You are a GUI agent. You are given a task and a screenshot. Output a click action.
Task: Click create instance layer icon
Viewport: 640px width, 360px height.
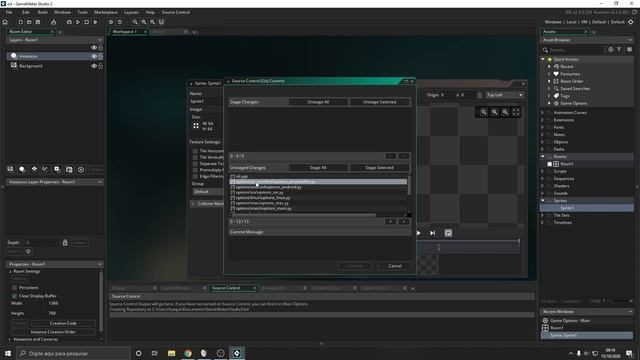pyautogui.click(x=22, y=169)
